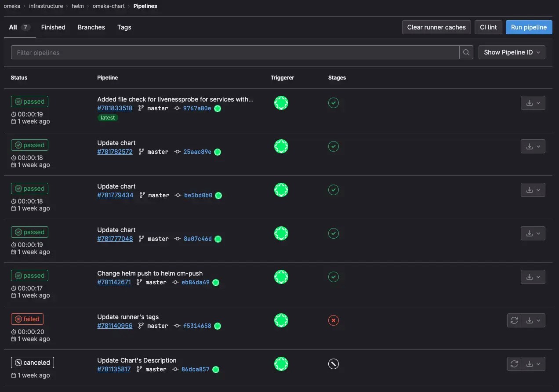
Task: Retry the canceled 'Update Chart's Description' pipeline
Action: (x=514, y=363)
